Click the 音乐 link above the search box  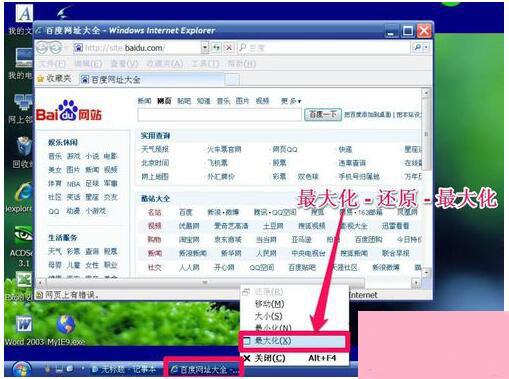tap(223, 101)
